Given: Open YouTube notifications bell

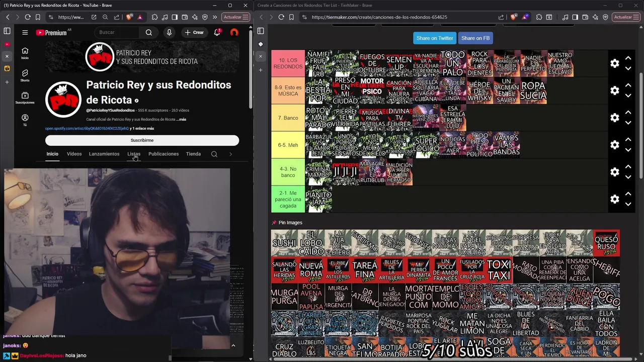Looking at the screenshot, I should tap(217, 32).
